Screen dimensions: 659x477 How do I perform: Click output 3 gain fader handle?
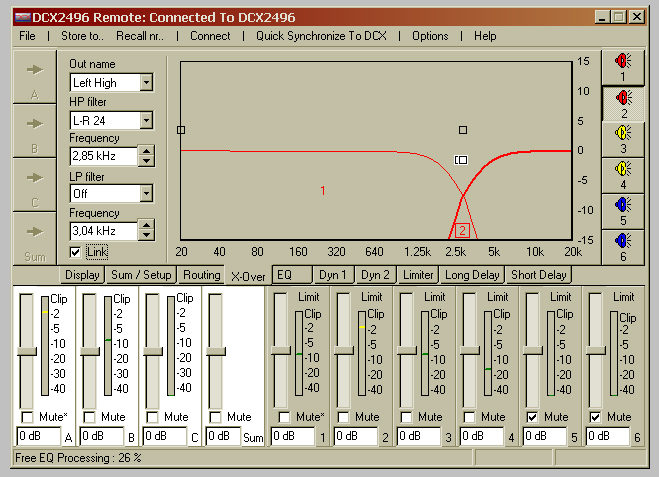[x=406, y=351]
